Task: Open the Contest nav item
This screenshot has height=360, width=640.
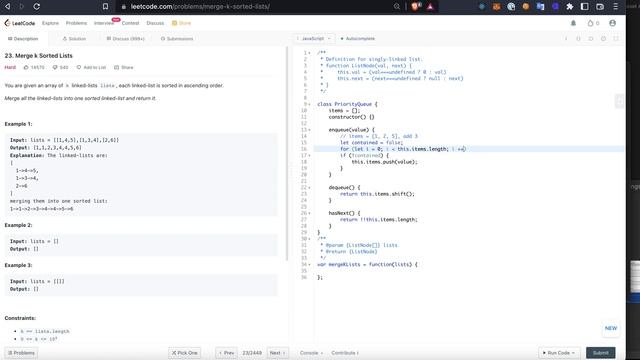Action: pyautogui.click(x=130, y=23)
